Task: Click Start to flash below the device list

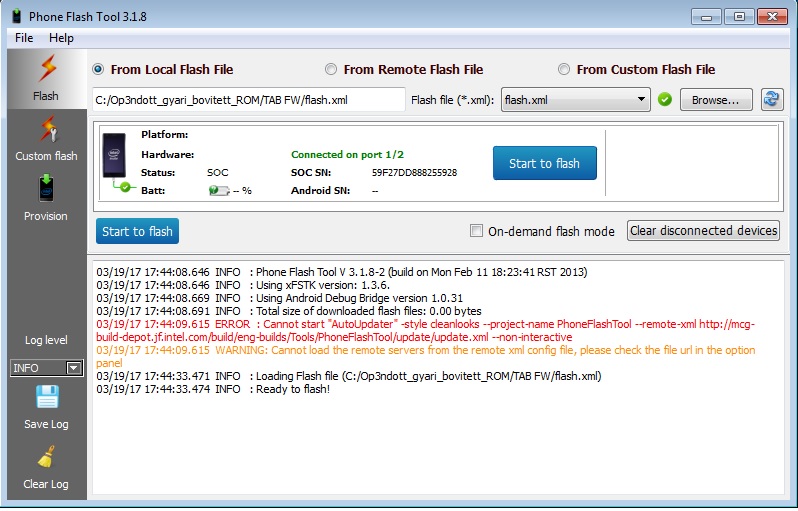Action: (137, 232)
